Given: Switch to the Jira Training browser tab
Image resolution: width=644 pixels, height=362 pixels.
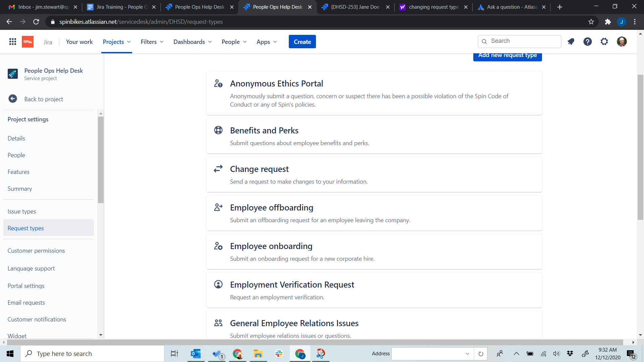Looking at the screenshot, I should (117, 7).
